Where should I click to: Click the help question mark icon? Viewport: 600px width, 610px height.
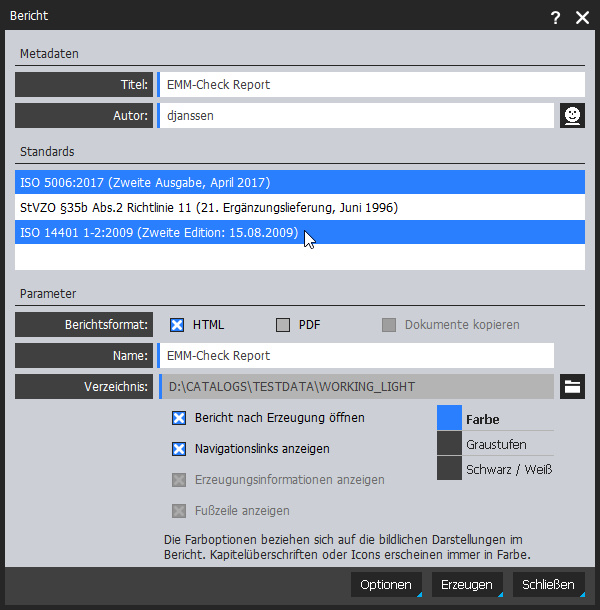coord(555,18)
